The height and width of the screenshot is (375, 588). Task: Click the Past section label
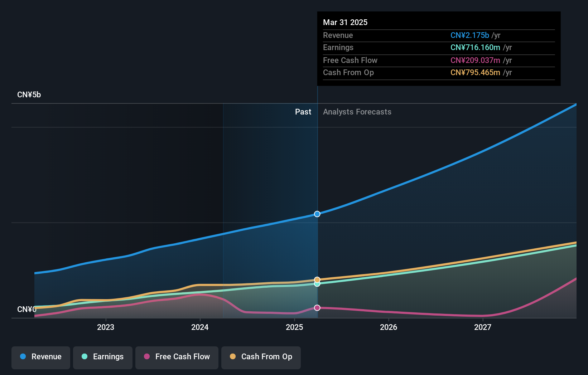(303, 112)
